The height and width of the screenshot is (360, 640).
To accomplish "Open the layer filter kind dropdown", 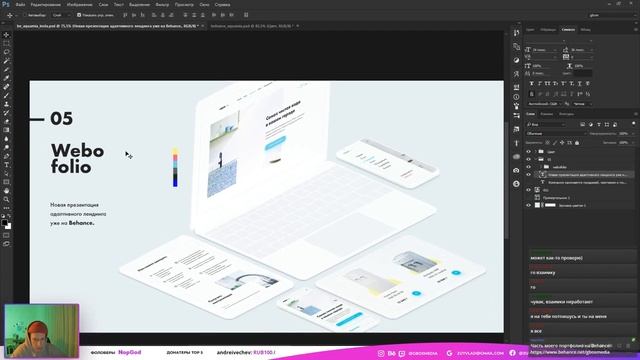I will coord(545,124).
